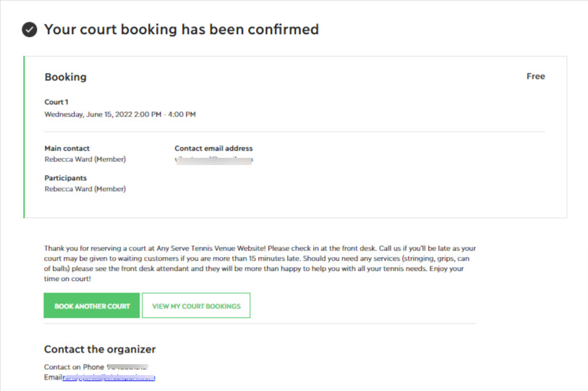Screen dimensions: 588x391
Task: Select Rebecca Ward under Participants
Action: tap(85, 189)
